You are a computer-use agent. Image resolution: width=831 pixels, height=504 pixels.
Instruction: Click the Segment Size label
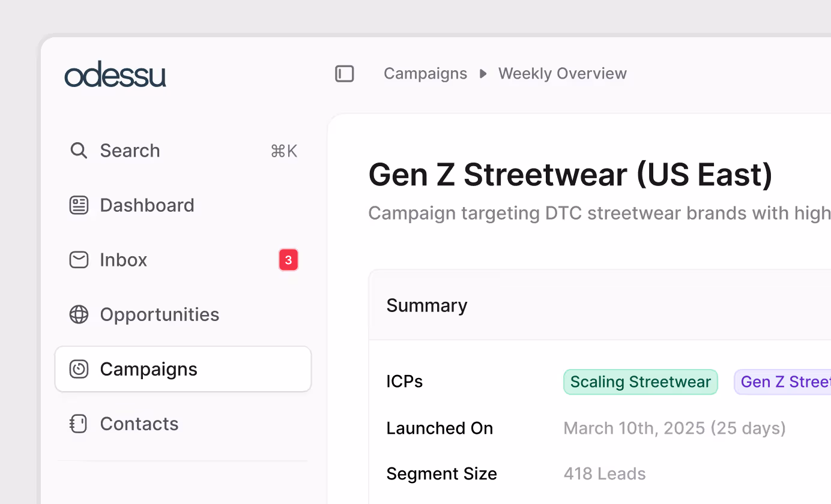pyautogui.click(x=441, y=474)
